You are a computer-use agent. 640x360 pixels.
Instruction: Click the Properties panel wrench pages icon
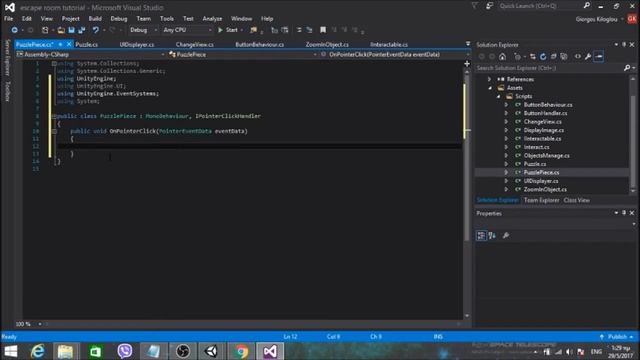tap(506, 235)
